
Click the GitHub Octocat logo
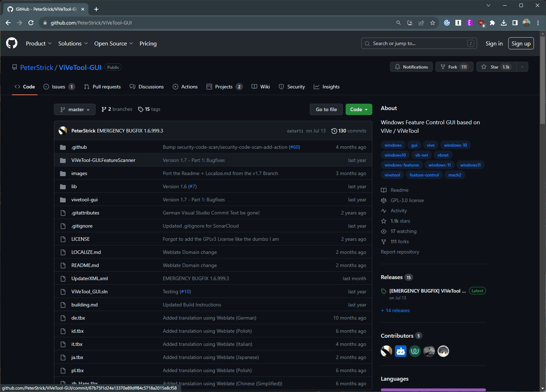point(12,43)
